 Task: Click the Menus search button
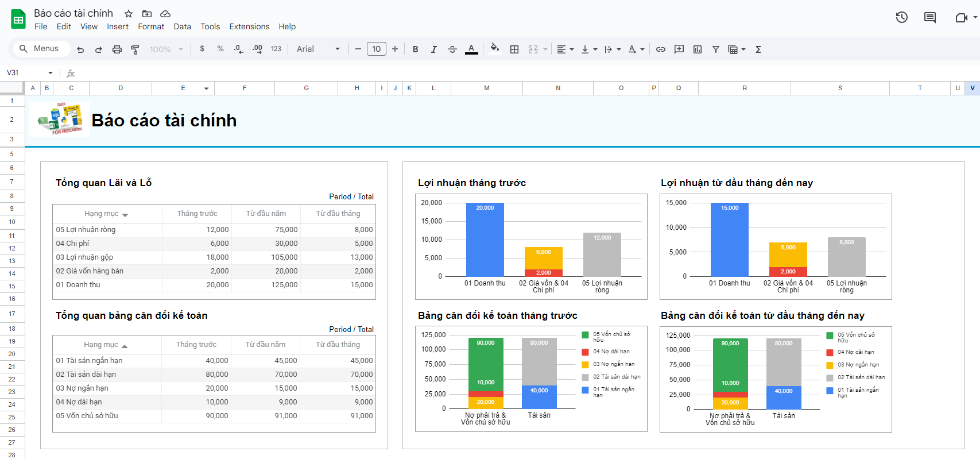tap(40, 49)
